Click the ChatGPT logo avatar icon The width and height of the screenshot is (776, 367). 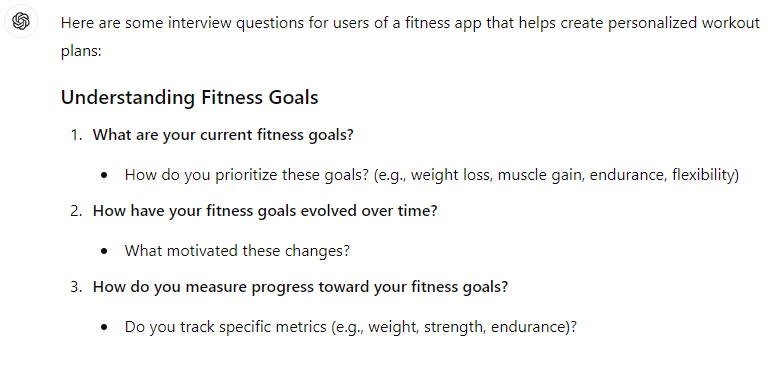tap(21, 21)
